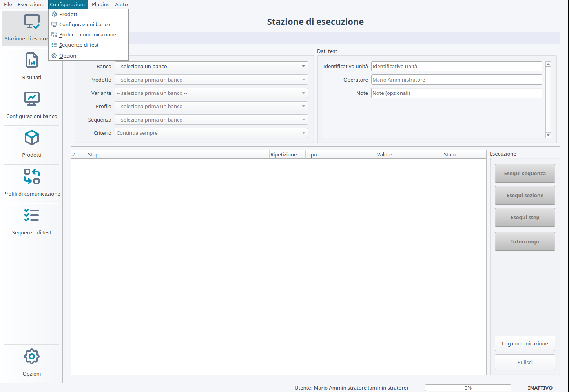The image size is (569, 392).
Task: Open the Aiuto menu
Action: (x=121, y=4)
